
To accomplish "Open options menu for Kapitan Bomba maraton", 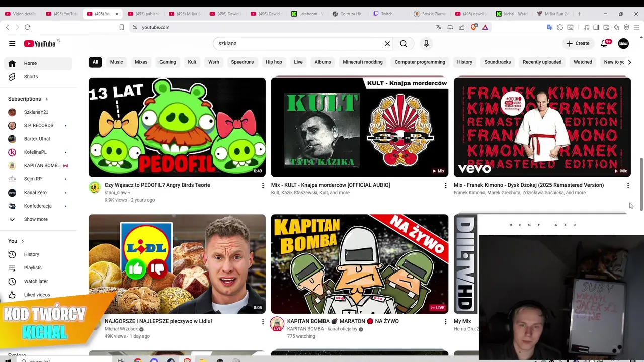I will (x=445, y=322).
